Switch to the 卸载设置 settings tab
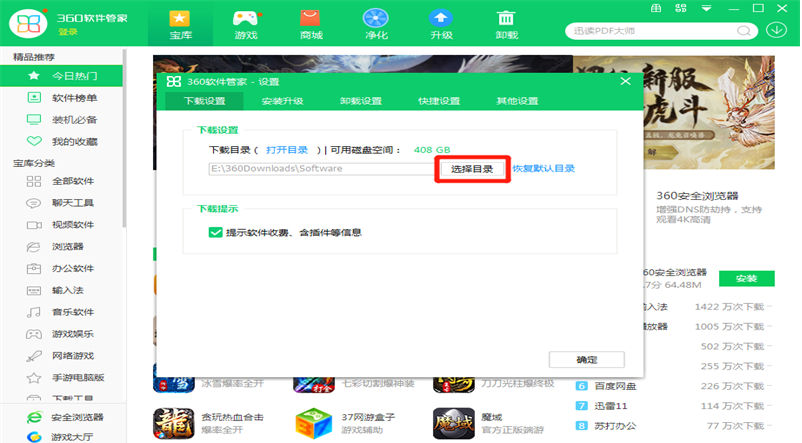Screen dimensions: 802x443 360,101
